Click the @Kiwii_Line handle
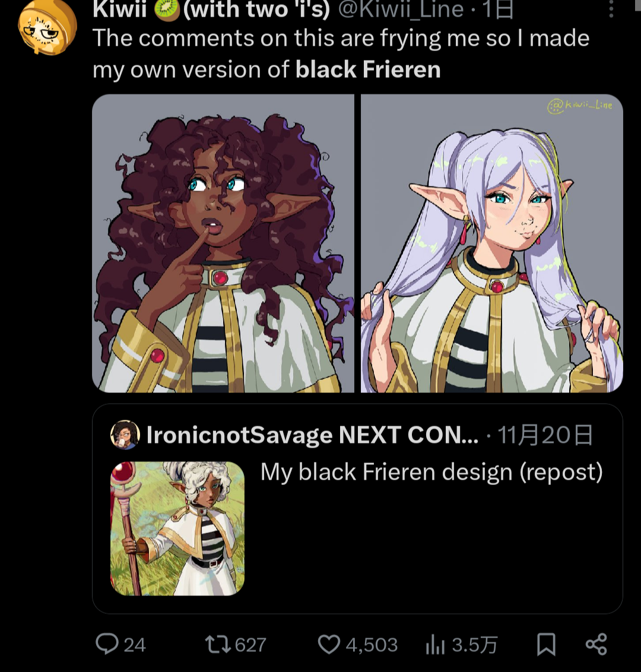Screen dimensions: 641x672 coord(401,9)
